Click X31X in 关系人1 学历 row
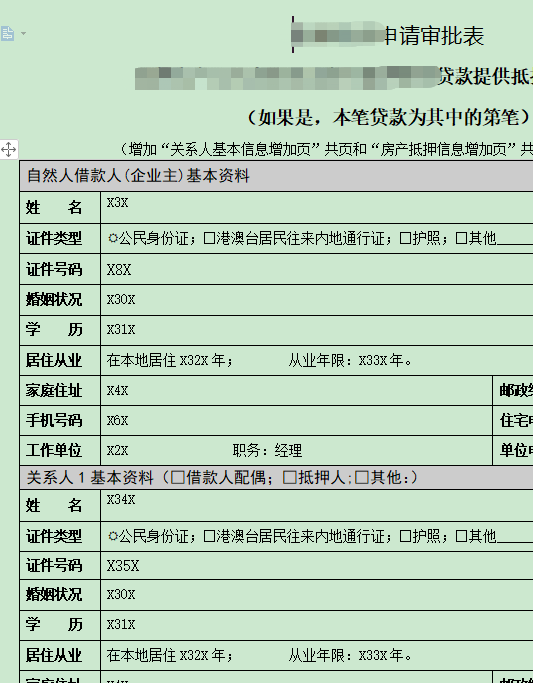The height and width of the screenshot is (683, 533). (x=121, y=625)
